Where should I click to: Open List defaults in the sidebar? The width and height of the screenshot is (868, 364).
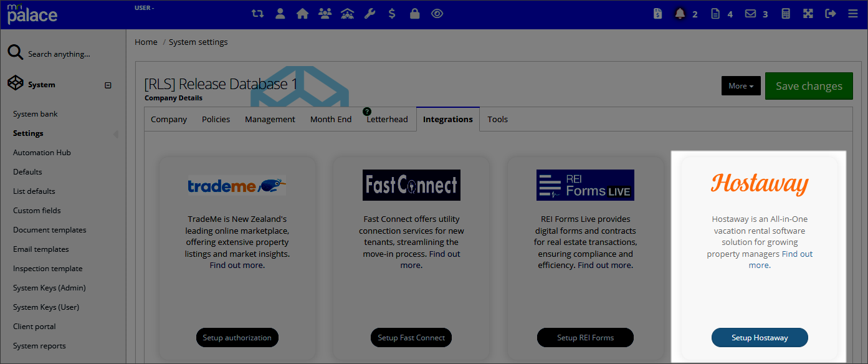pos(34,191)
